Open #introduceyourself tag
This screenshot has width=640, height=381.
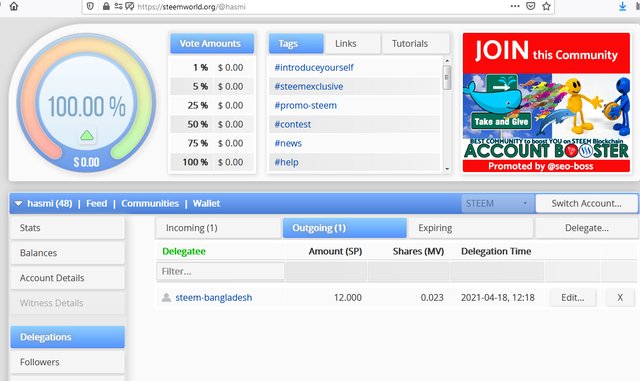(313, 67)
